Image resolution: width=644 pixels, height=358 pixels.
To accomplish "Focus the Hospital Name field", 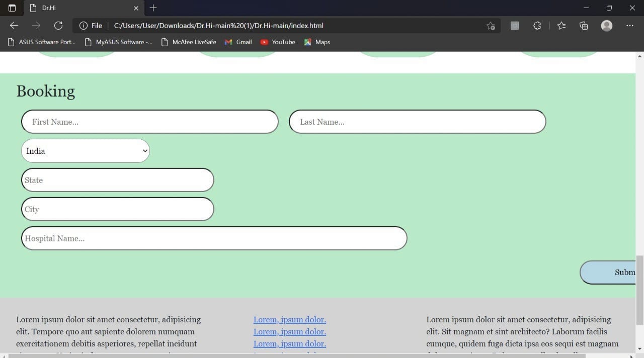I will [214, 238].
